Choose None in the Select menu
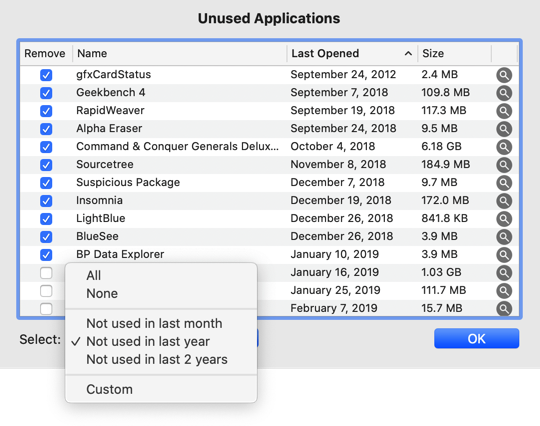Image resolution: width=540 pixels, height=426 pixels. [161, 293]
